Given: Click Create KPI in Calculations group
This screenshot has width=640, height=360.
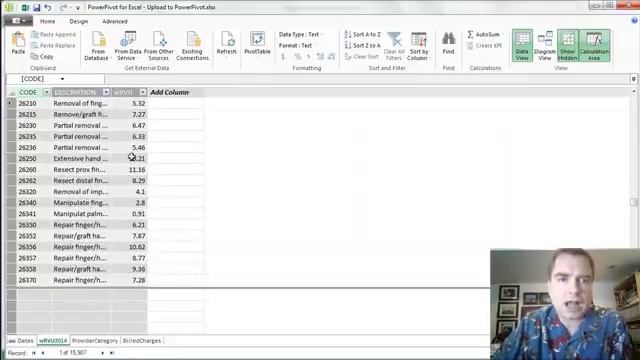Looking at the screenshot, I should [x=484, y=46].
